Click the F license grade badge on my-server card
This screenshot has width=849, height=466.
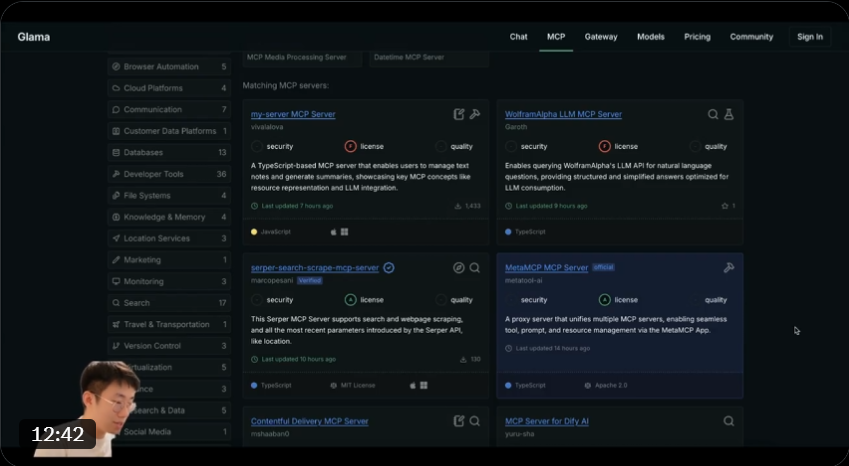tap(350, 146)
